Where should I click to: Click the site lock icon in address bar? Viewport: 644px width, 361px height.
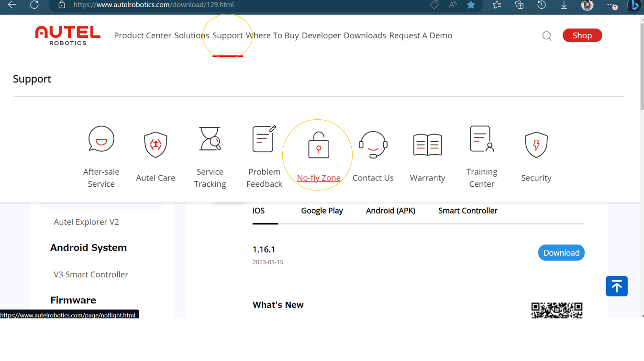[62, 5]
